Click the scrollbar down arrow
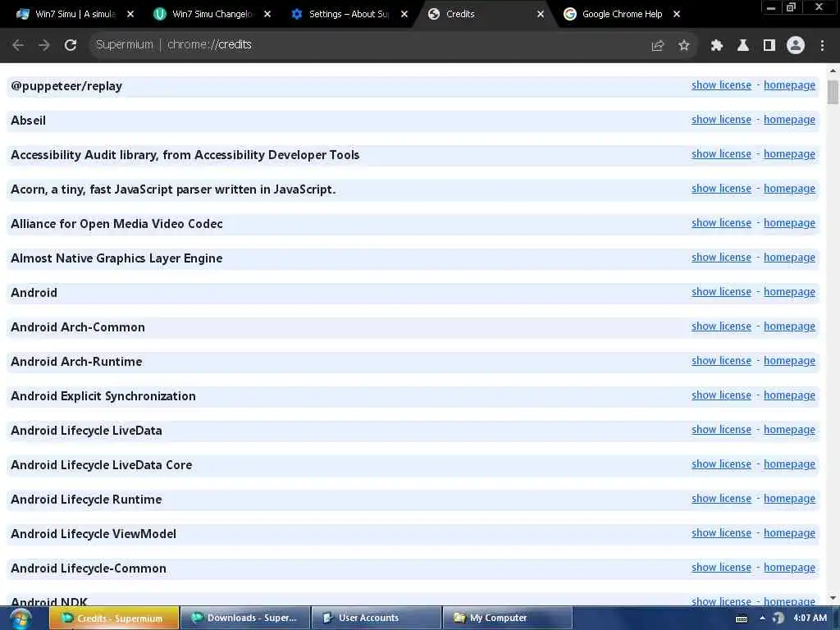 click(x=833, y=598)
